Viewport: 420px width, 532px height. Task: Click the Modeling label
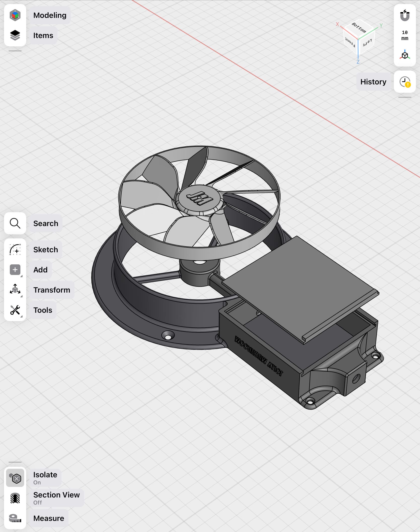50,15
